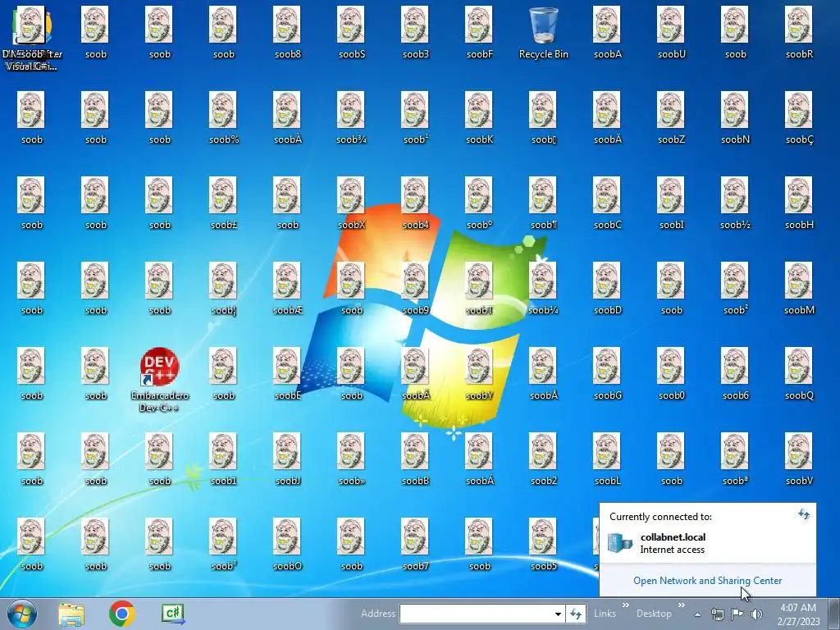Click the taskbar Address input field
840x630 pixels.
coord(476,614)
